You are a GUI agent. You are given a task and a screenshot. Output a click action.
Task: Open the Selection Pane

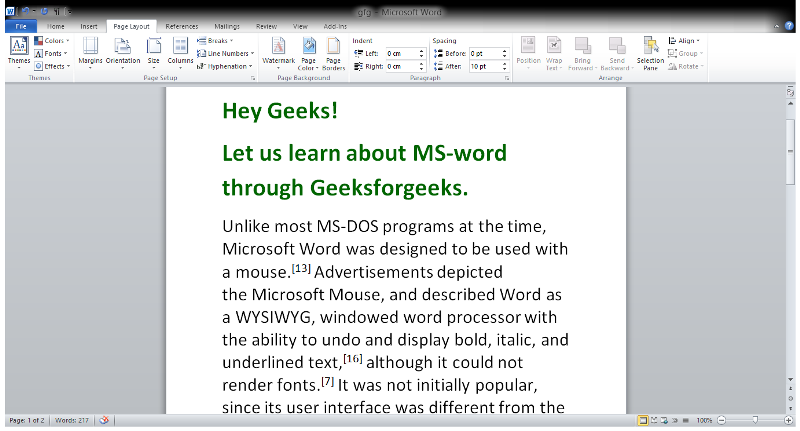point(650,53)
